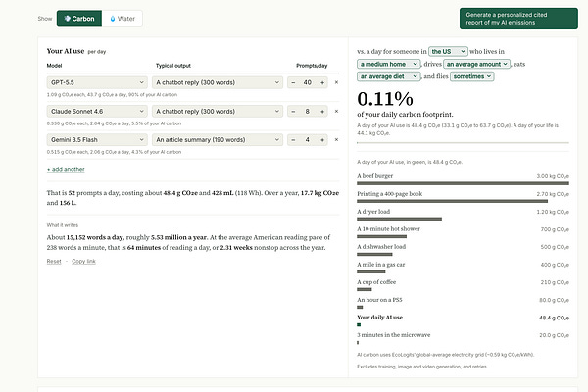
Task: Click the '15,152 words a day' text
Action: tap(94, 237)
